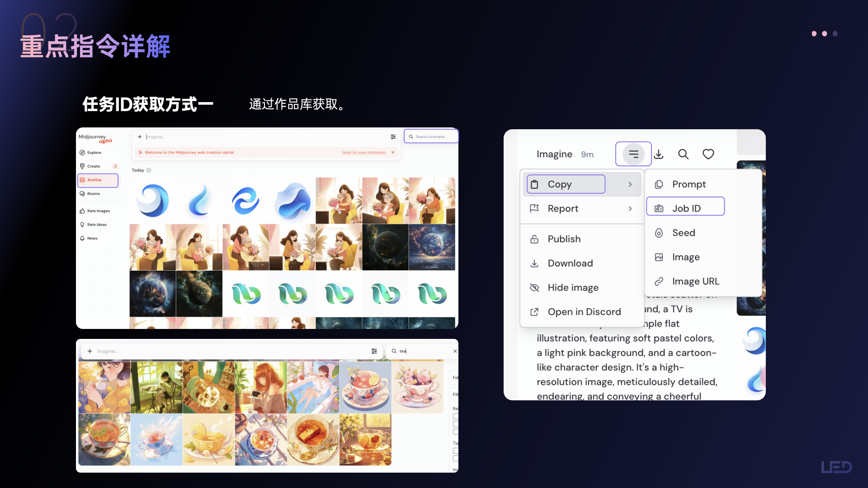Click Open in Discord option
The width and height of the screenshot is (868, 488).
click(x=584, y=312)
